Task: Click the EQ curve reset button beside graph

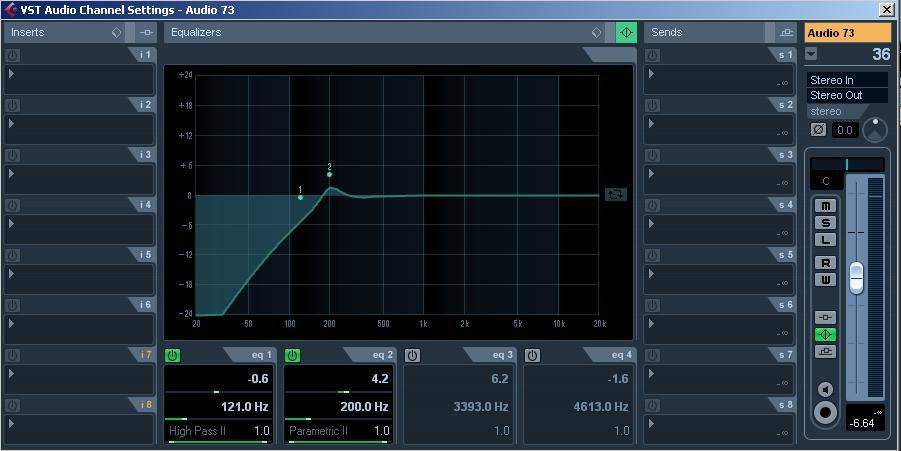Action: (x=615, y=194)
